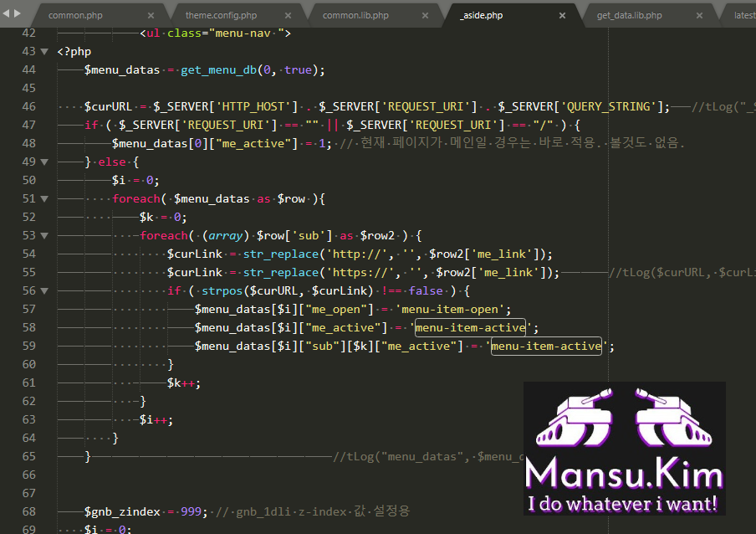Select the common.lib.php tab

click(x=355, y=15)
